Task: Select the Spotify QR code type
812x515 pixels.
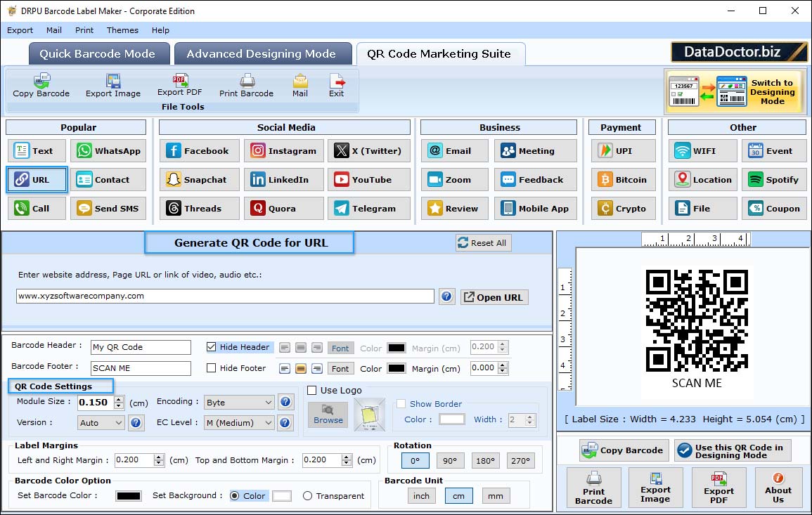Action: pyautogui.click(x=774, y=180)
